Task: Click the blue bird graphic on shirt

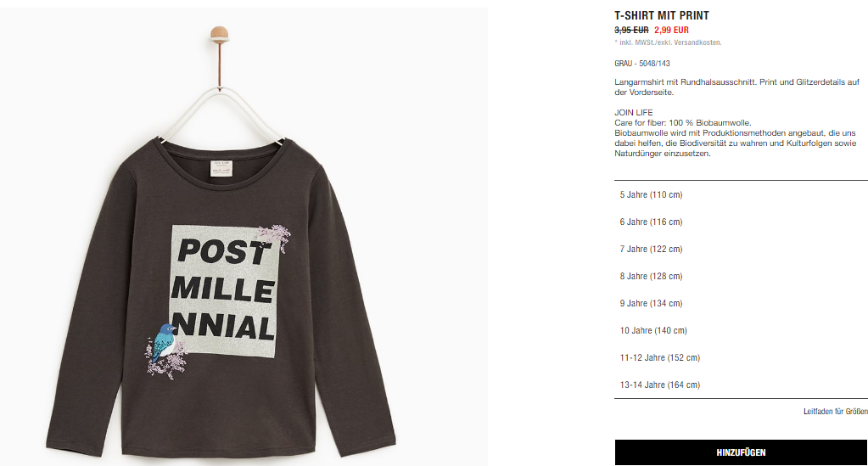Action: coord(164,342)
